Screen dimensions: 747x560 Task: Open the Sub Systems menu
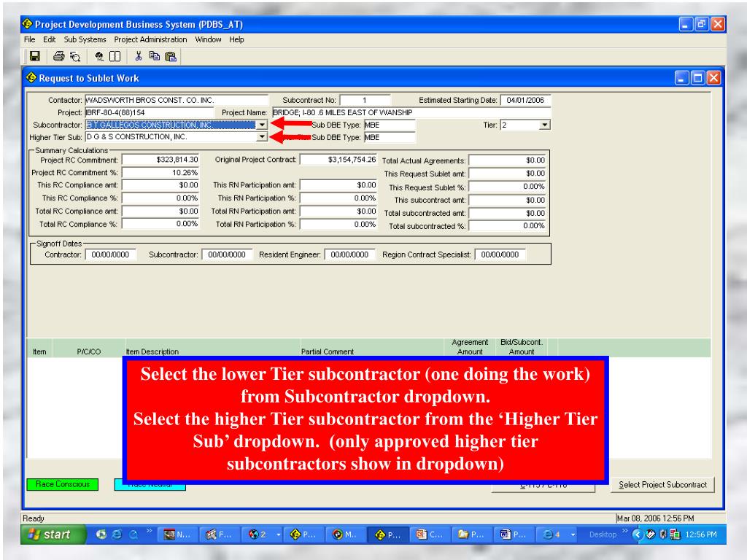85,39
